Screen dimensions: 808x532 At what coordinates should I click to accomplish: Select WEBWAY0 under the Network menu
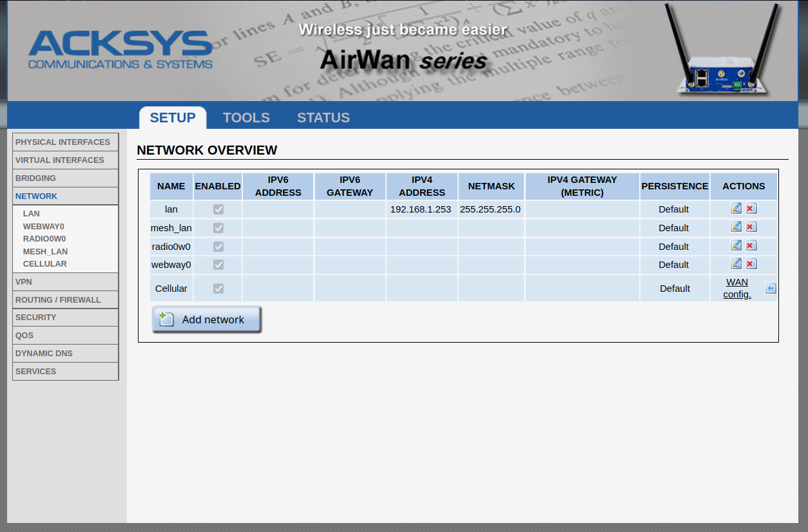tap(44, 227)
